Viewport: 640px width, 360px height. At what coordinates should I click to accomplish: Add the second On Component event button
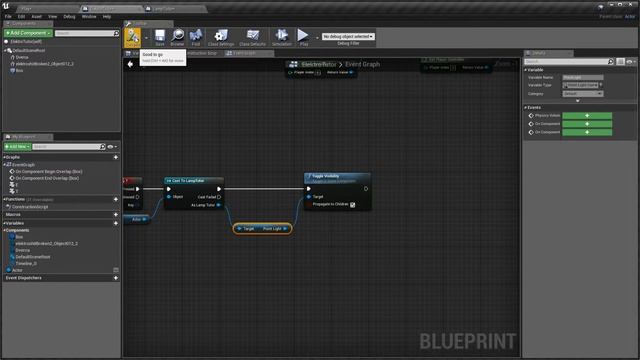(x=587, y=124)
